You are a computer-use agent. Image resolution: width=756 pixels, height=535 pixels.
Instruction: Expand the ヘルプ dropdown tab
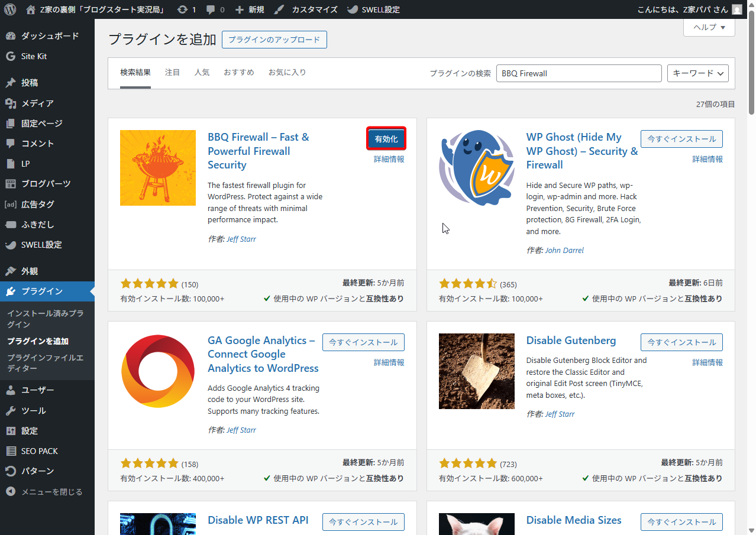point(709,27)
